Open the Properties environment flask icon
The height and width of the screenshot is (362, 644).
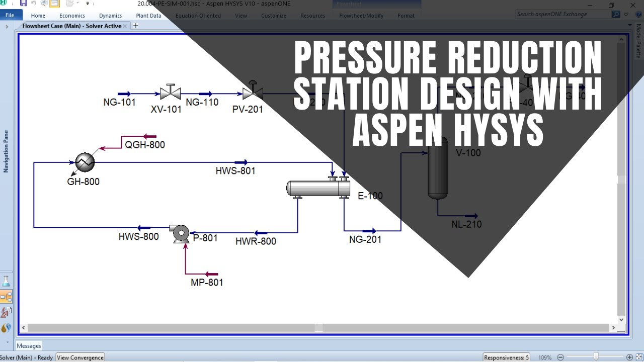tap(6, 282)
